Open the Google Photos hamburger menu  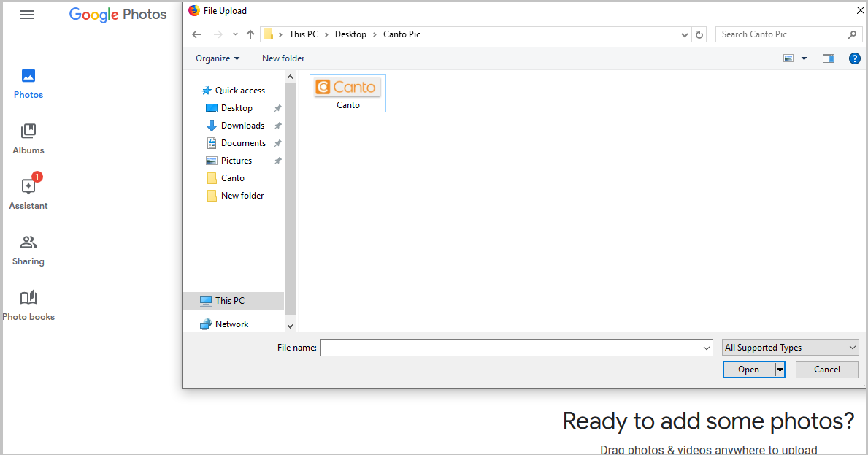click(x=27, y=15)
